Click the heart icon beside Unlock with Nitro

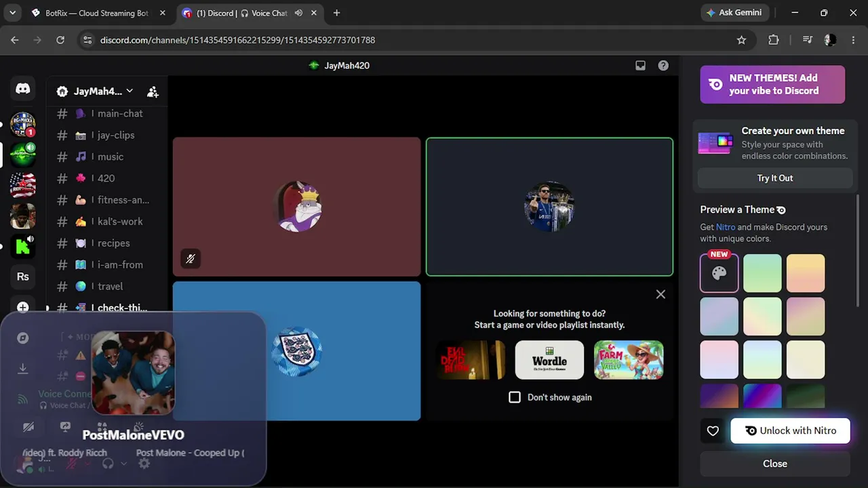[713, 431]
